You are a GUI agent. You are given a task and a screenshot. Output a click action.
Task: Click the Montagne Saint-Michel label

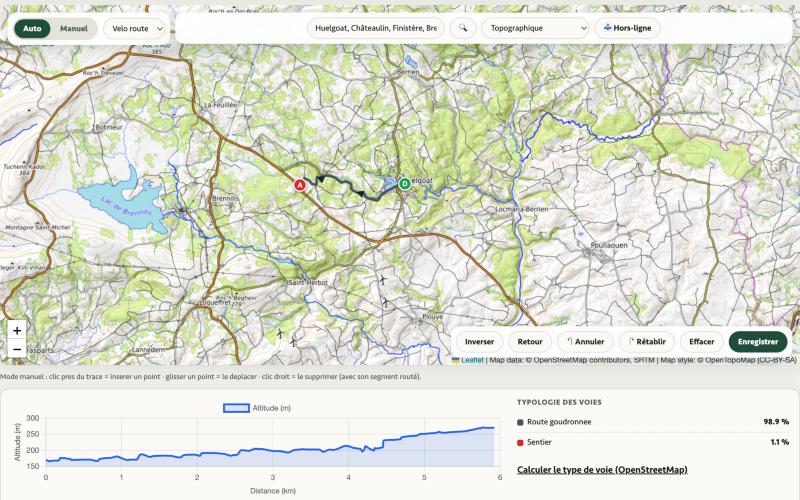(x=38, y=228)
